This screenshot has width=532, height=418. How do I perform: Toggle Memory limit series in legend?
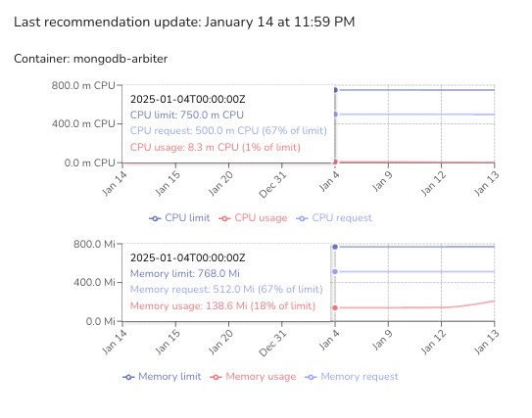(162, 377)
